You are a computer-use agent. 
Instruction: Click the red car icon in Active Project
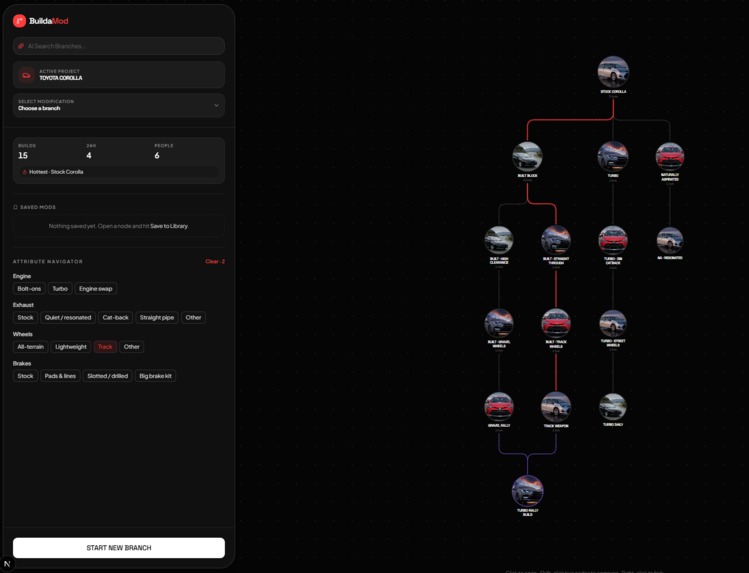(26, 75)
